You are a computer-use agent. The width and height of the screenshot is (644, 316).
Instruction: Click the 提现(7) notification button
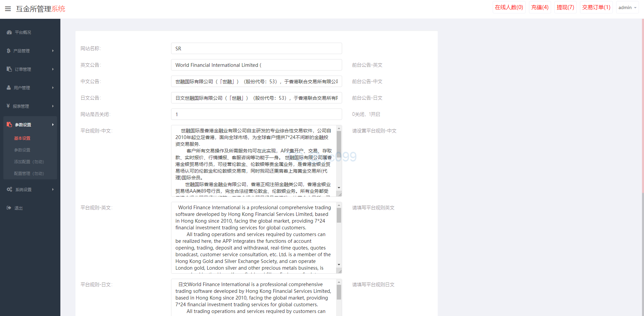[565, 7]
